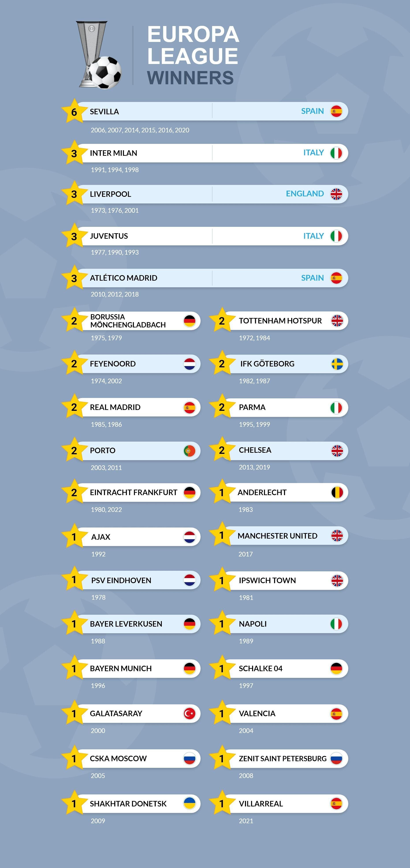
Task: Click the Turkey flag beside Galatasaray
Action: tap(190, 714)
